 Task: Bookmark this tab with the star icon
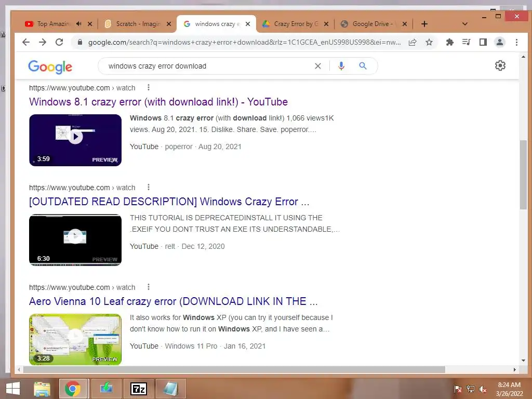[x=429, y=42]
